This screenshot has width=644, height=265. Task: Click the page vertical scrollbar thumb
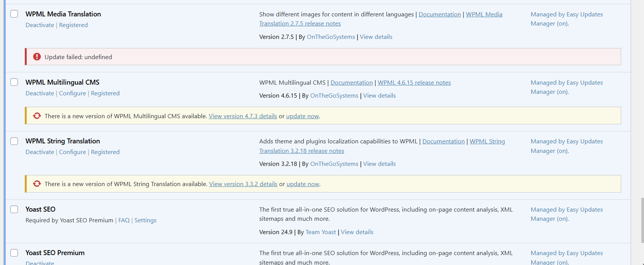pos(642,220)
